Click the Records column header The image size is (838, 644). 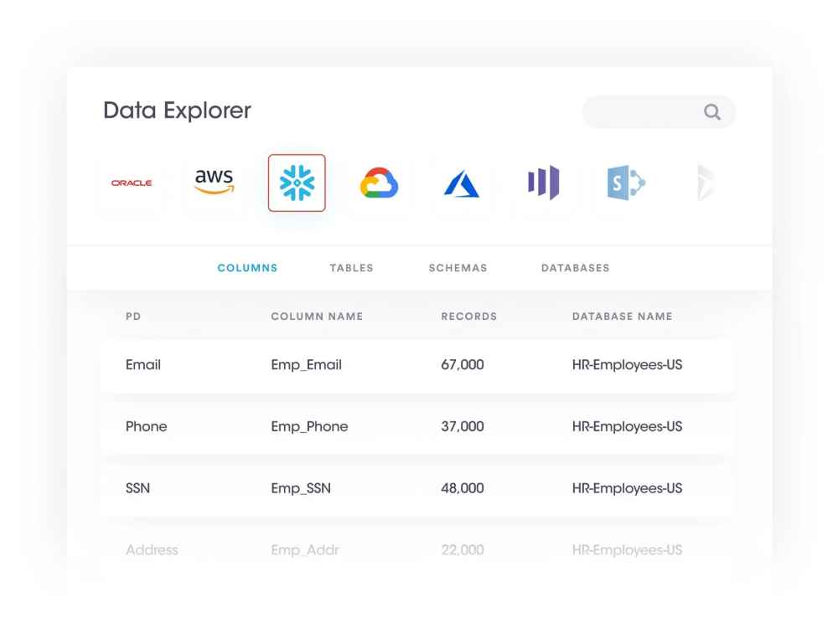(468, 317)
